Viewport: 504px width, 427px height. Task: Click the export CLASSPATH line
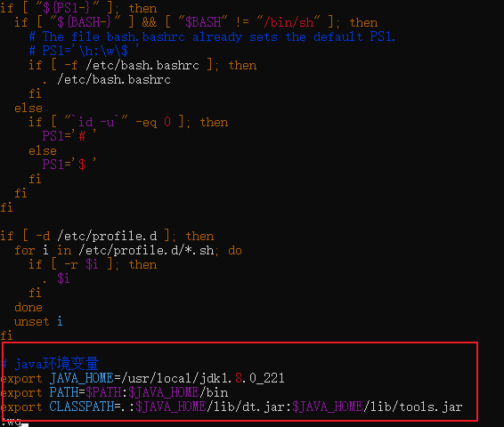(x=232, y=407)
